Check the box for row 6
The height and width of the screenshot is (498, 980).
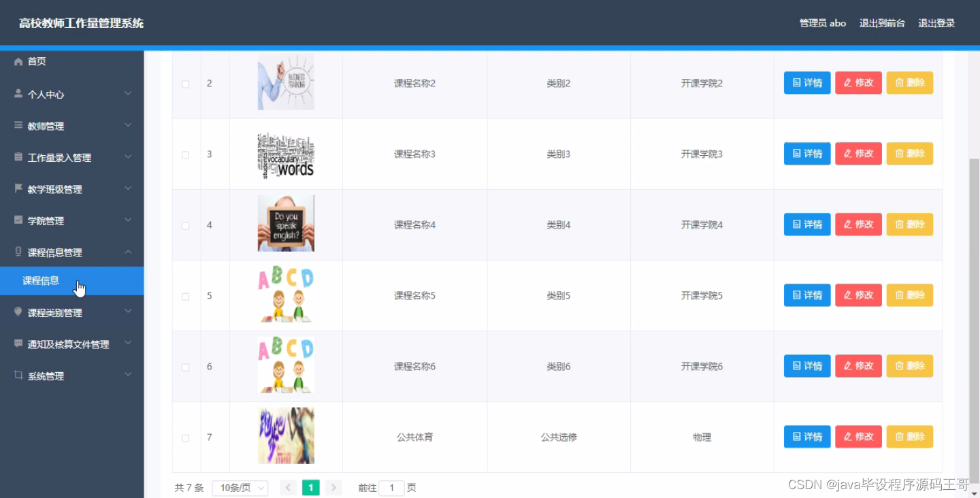click(185, 367)
